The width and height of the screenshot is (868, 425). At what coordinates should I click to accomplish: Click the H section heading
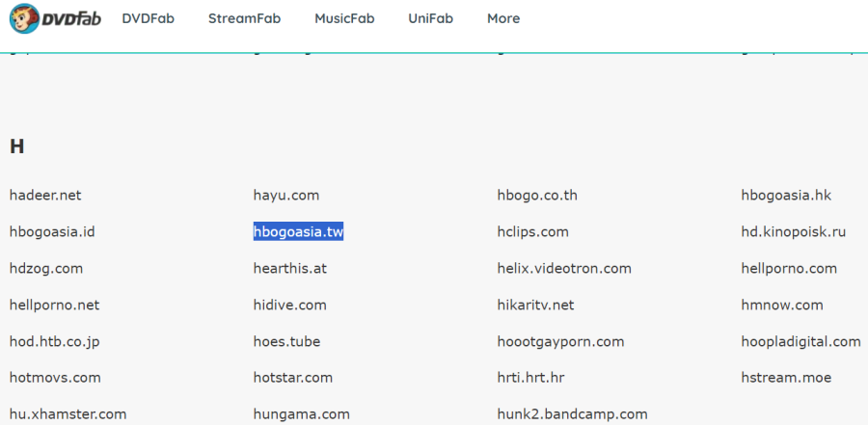16,146
